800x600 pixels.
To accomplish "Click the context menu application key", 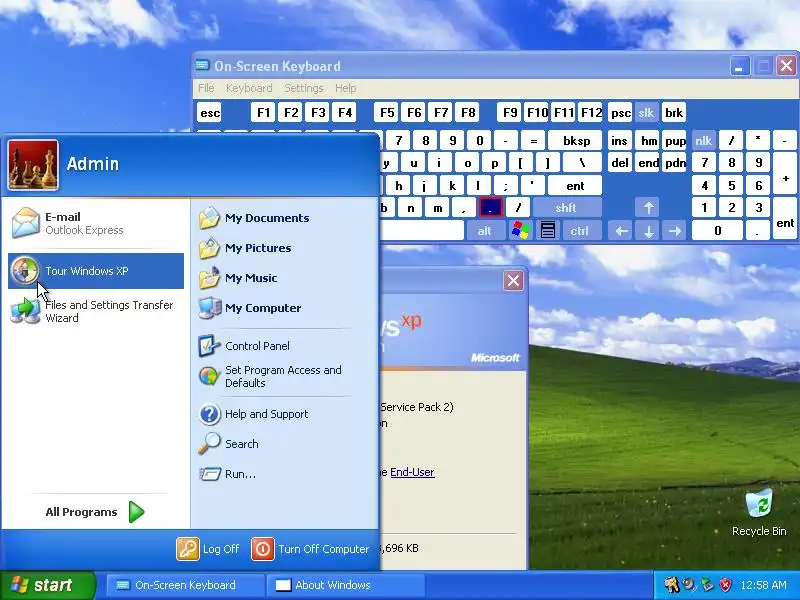I will click(548, 231).
